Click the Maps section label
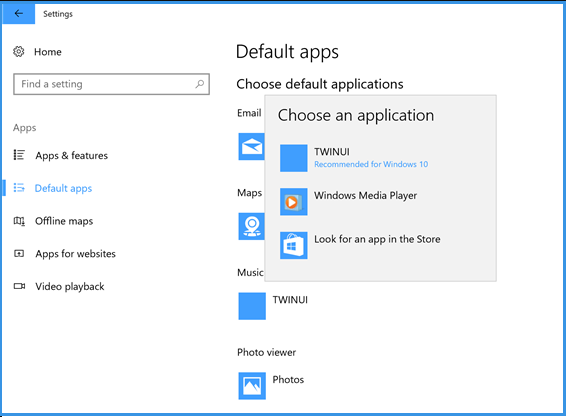Screen dimensions: 566x417 249,193
